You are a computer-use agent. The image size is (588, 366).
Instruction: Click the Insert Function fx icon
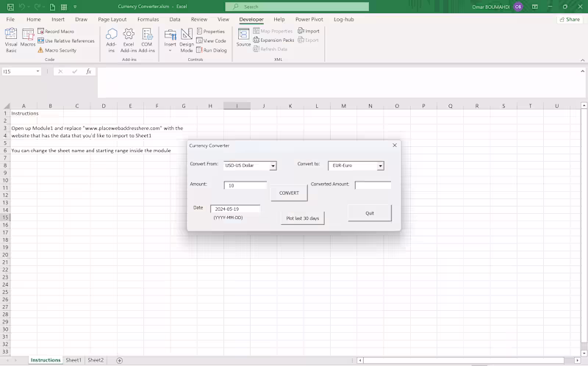[x=89, y=71]
